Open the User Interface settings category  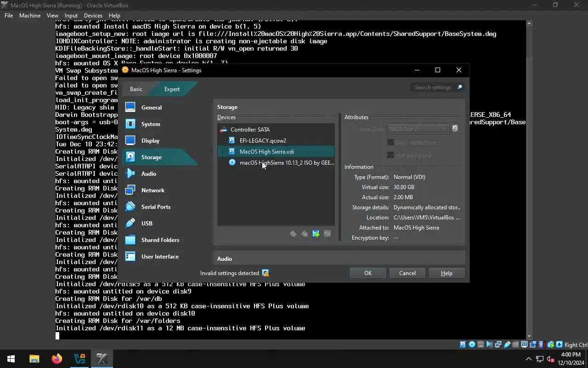[x=160, y=256]
